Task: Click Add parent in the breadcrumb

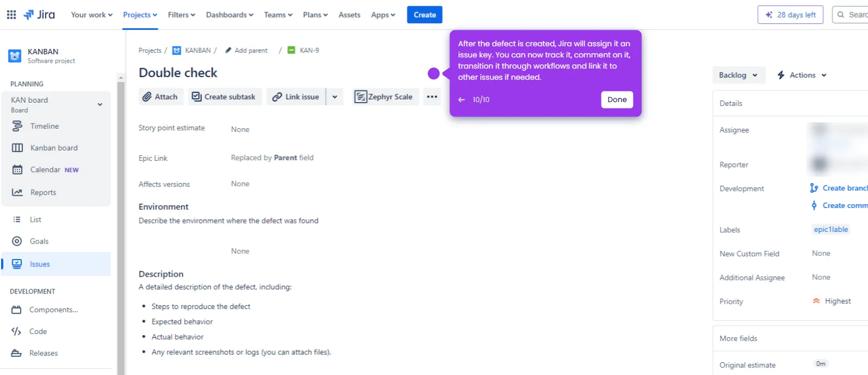Action: point(246,51)
